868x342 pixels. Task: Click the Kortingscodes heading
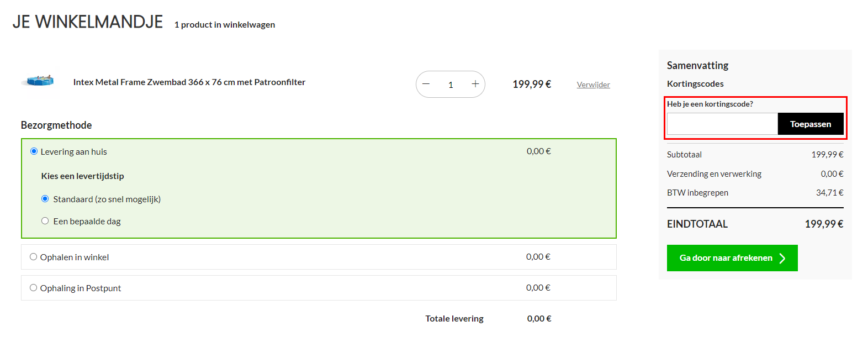click(695, 84)
